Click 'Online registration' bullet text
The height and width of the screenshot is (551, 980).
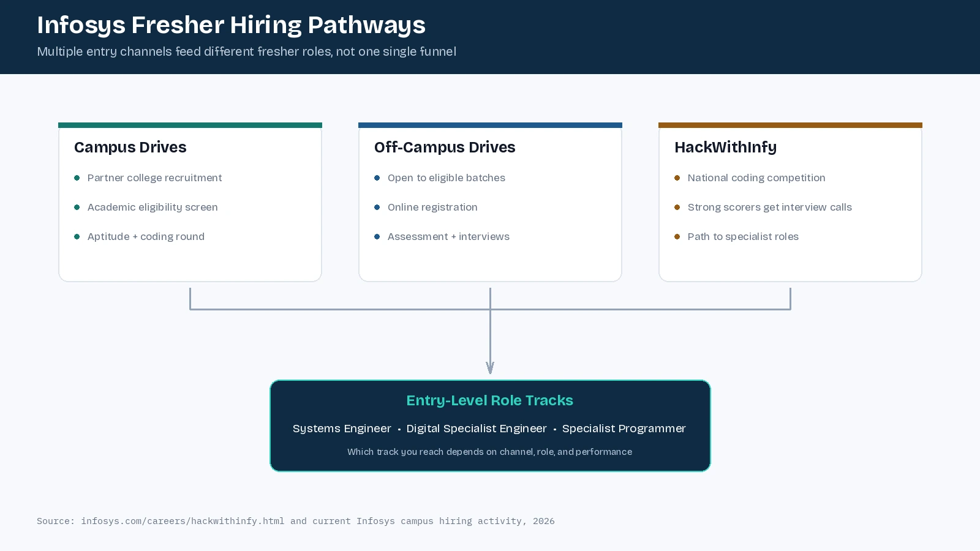[432, 207]
